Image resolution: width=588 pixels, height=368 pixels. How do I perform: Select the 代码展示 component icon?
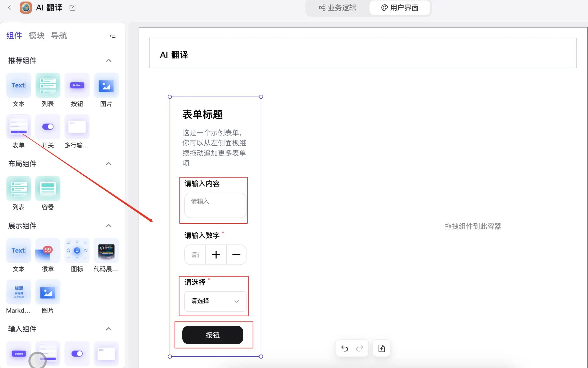tap(106, 251)
